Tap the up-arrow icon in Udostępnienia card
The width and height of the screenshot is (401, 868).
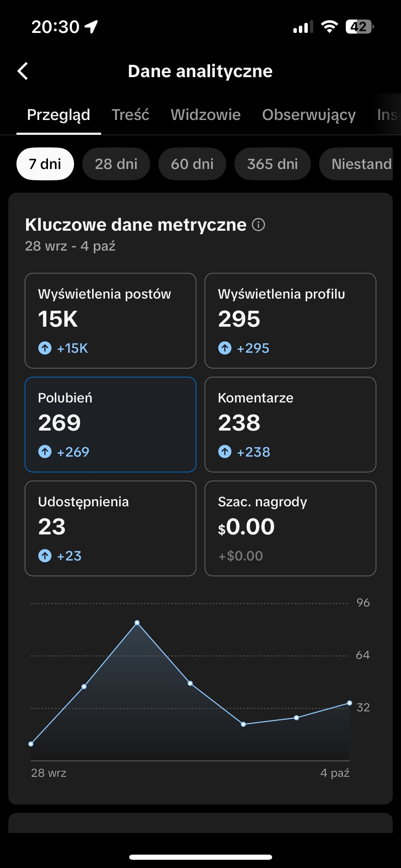pyautogui.click(x=45, y=556)
